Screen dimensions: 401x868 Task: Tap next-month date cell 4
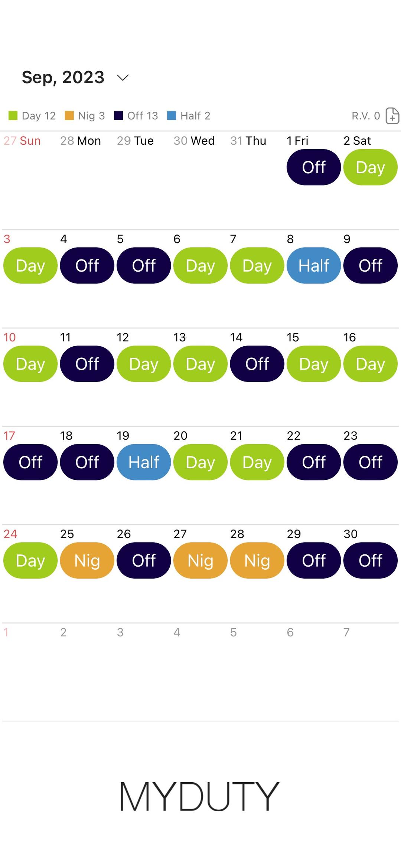tap(200, 672)
